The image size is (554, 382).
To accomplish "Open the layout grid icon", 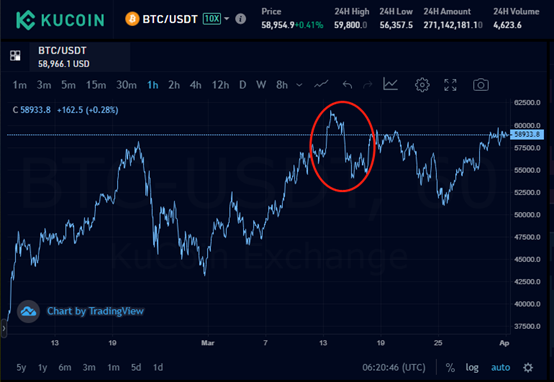I will 15,55.
